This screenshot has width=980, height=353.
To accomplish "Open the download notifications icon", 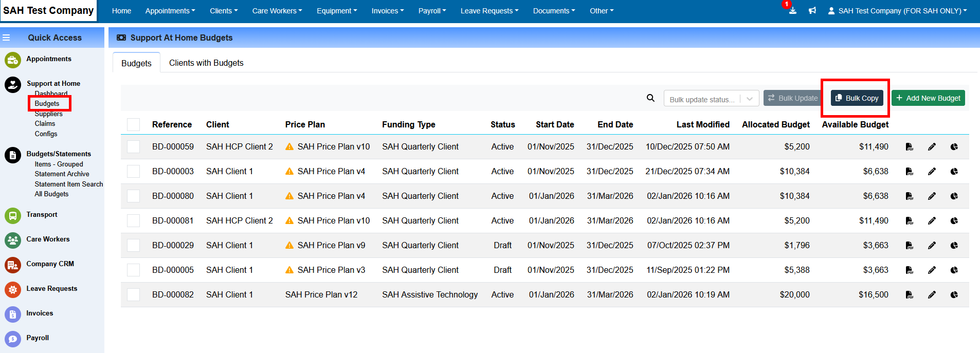I will [792, 11].
